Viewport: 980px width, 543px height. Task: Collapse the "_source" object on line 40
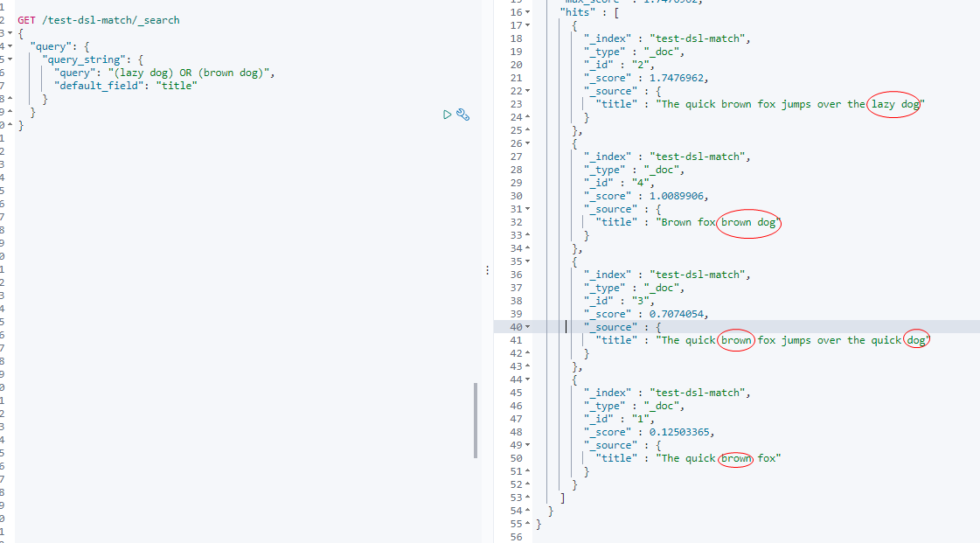(x=525, y=326)
